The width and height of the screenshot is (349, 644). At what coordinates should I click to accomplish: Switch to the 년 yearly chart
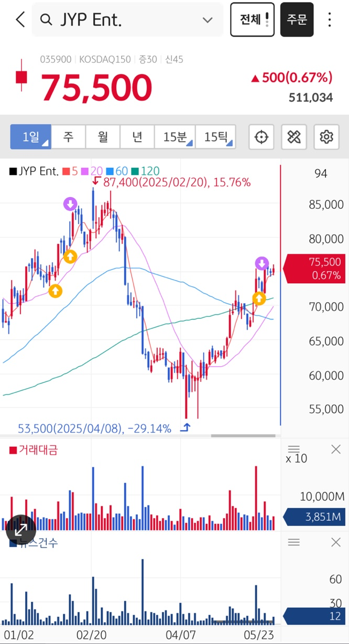tap(137, 137)
